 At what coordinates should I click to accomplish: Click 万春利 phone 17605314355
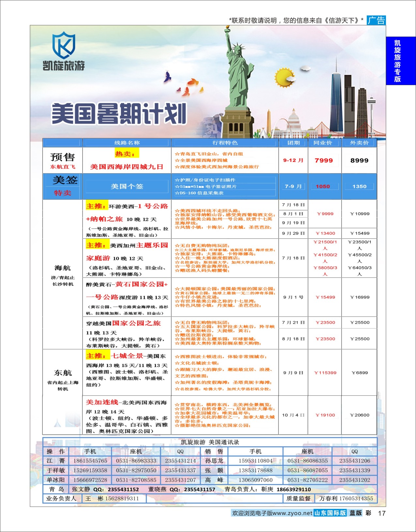[356, 498]
